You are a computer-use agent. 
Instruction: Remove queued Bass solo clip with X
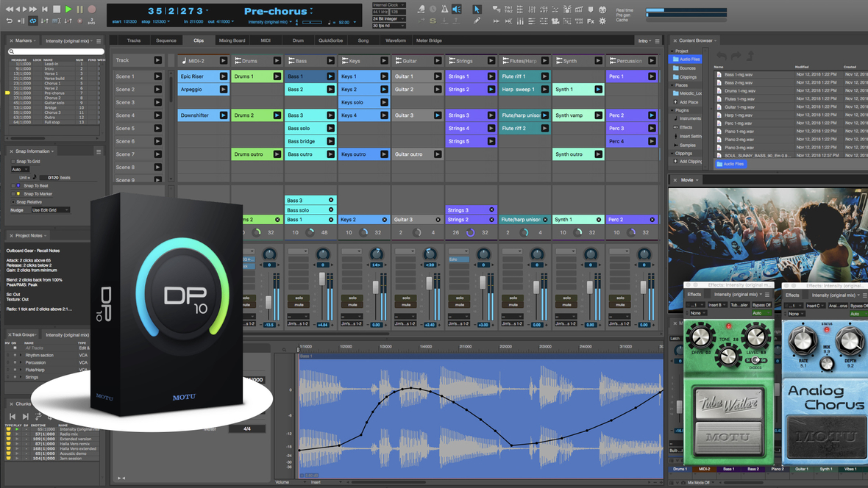coord(331,210)
